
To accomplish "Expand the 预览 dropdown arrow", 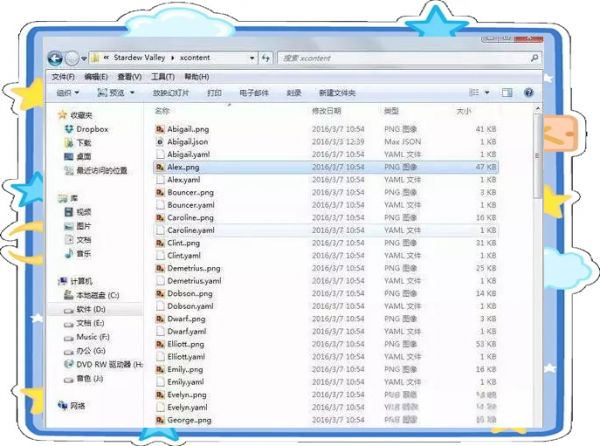I will pos(132,93).
